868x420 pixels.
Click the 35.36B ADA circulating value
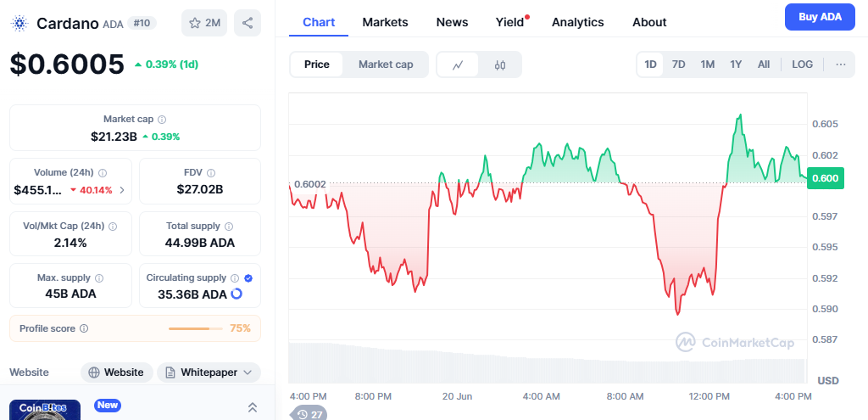[192, 294]
